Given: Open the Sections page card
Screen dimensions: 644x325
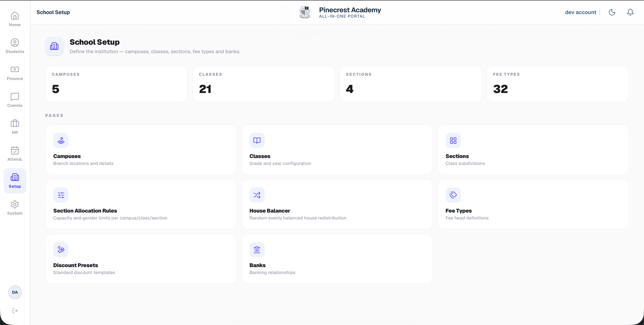Looking at the screenshot, I should 533,150.
